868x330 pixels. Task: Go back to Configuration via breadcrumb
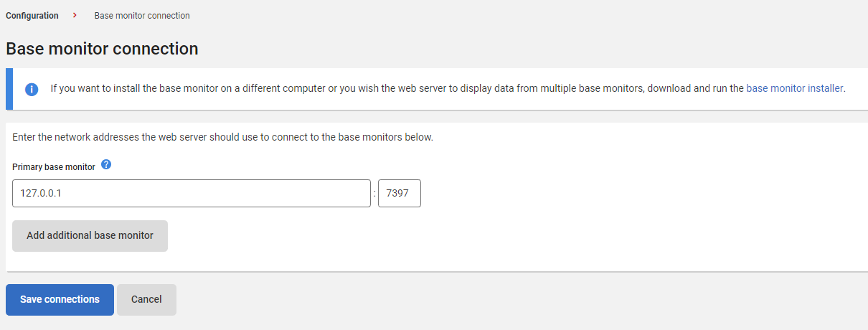tap(32, 15)
